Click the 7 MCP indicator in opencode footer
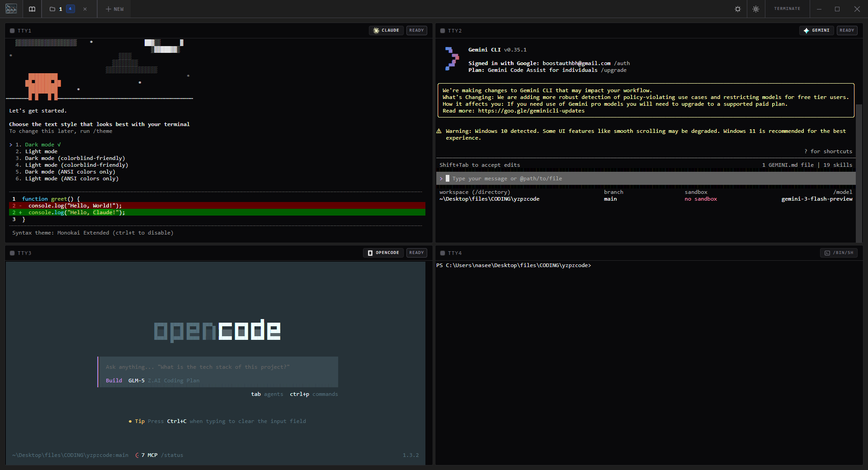 (x=146, y=455)
